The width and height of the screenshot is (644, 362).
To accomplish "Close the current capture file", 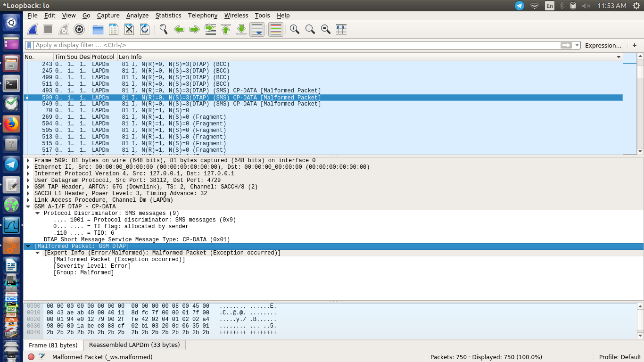I will coord(129,29).
